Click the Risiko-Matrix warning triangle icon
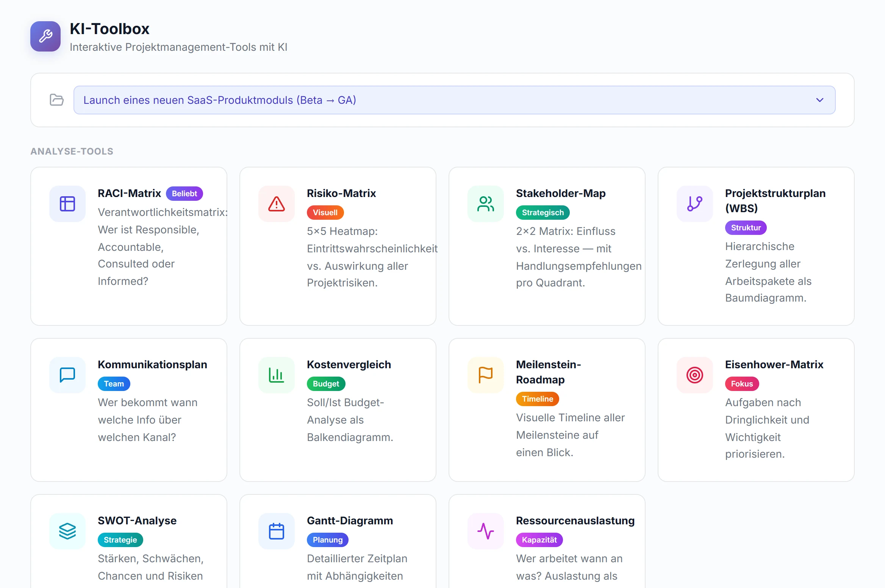Viewport: 885px width, 588px height. tap(277, 204)
